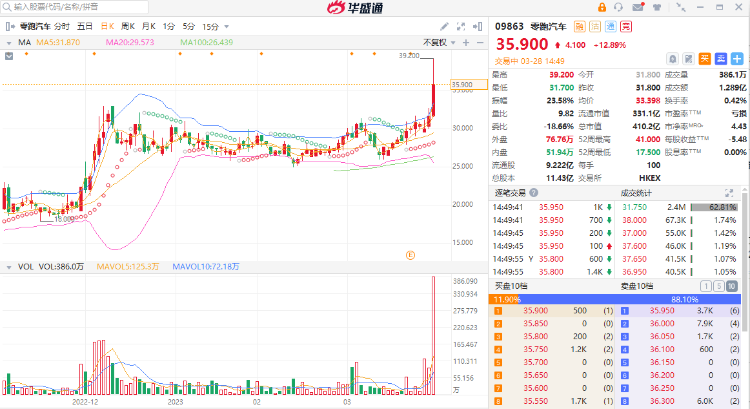Click the 华盛通 logo
This screenshot has width=750, height=409.
(355, 7)
